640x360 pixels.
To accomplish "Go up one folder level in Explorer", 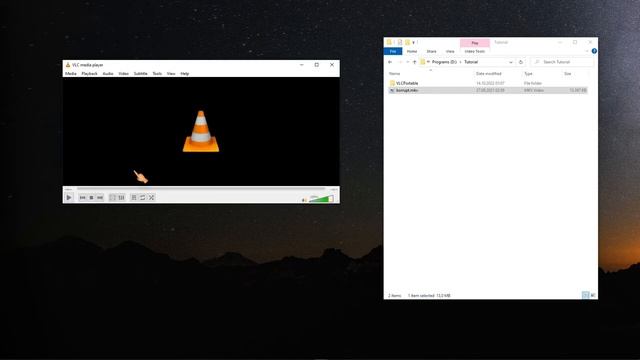I will (x=415, y=62).
